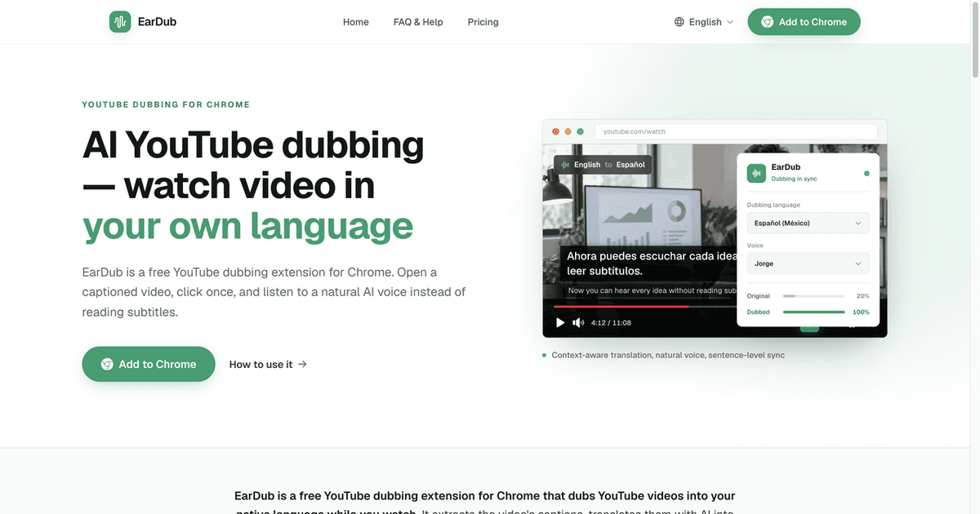Click the 20% original volume value
The image size is (980, 514).
pos(863,296)
